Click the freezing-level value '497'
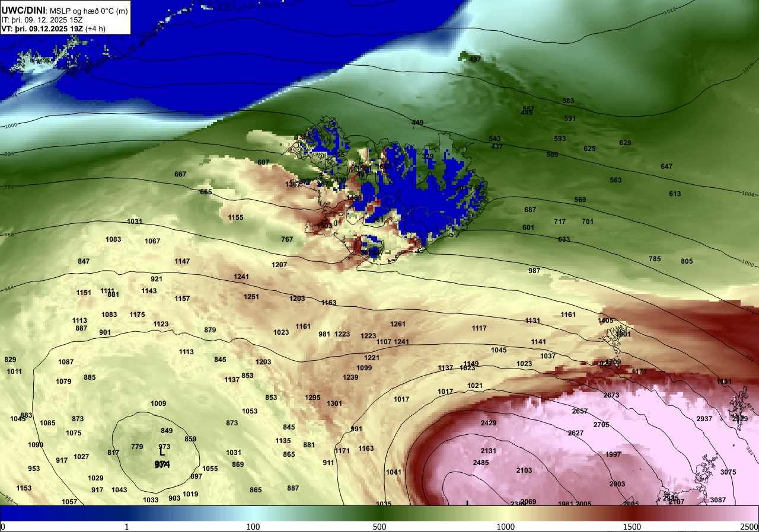The image size is (759, 532). click(x=475, y=59)
